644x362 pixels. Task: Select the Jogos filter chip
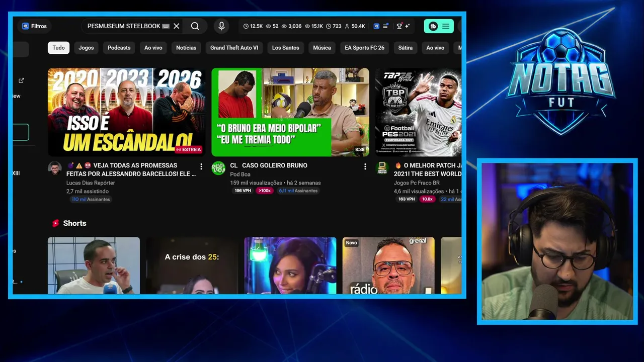(86, 48)
